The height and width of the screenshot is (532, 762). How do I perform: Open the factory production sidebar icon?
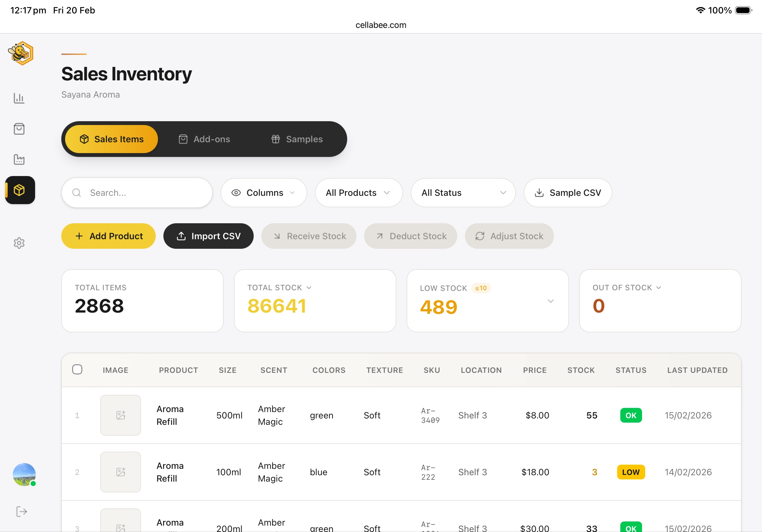pos(19,159)
